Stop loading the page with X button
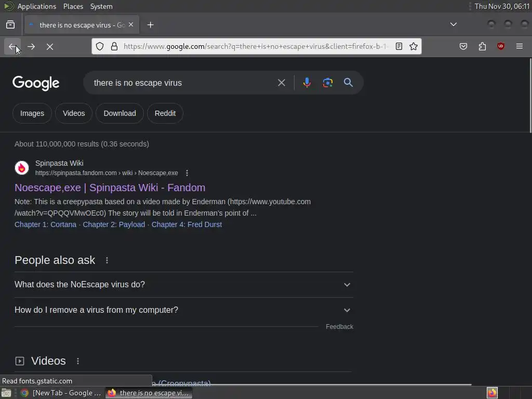Screen dimensions: 532x399 (x=49, y=46)
